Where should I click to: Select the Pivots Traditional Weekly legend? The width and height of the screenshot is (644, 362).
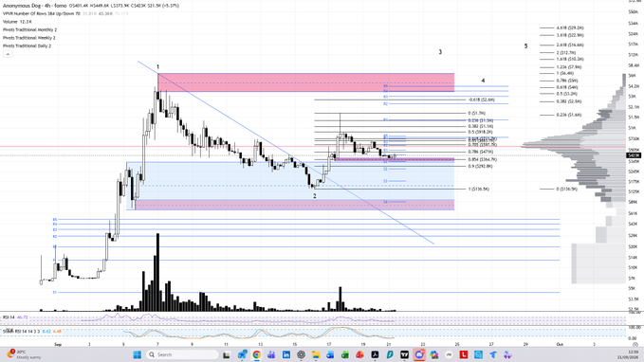tap(28, 38)
